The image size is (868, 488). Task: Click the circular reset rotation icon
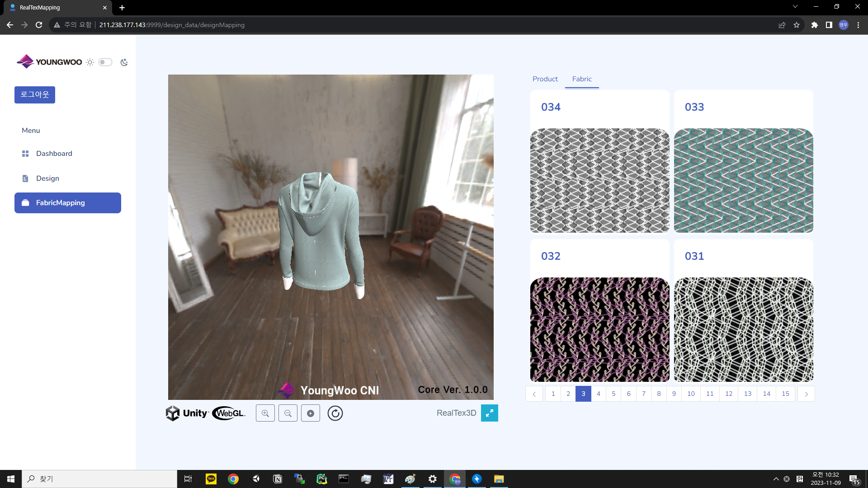(335, 413)
